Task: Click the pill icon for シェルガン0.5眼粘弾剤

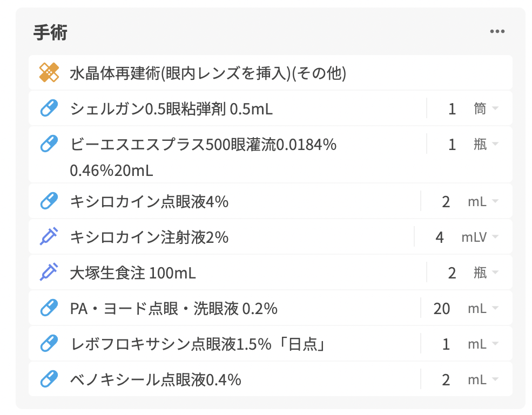Action: pyautogui.click(x=49, y=109)
